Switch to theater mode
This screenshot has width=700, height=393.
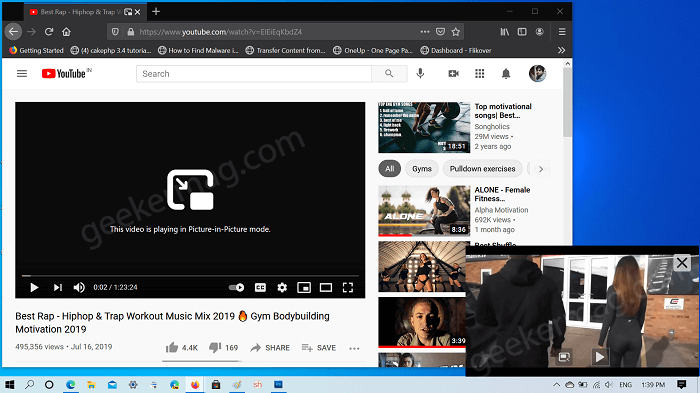pos(326,288)
